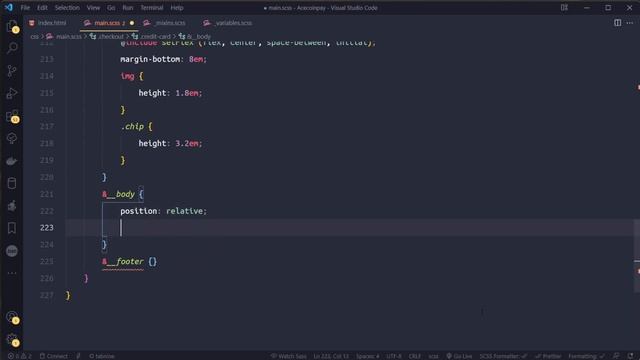Open the Terminal menu
Screen dimensions: 640x360
152,8
